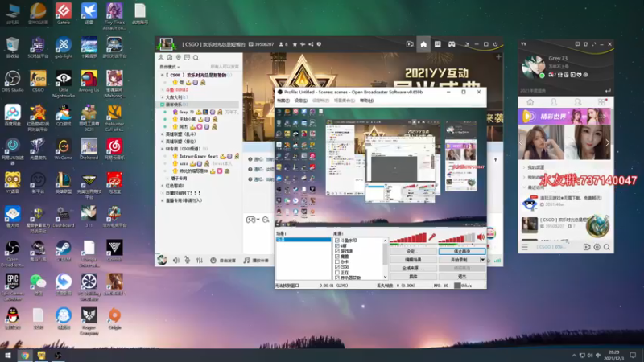Open the message icon in YY main window titlebar
The image size is (644, 362).
(577, 44)
